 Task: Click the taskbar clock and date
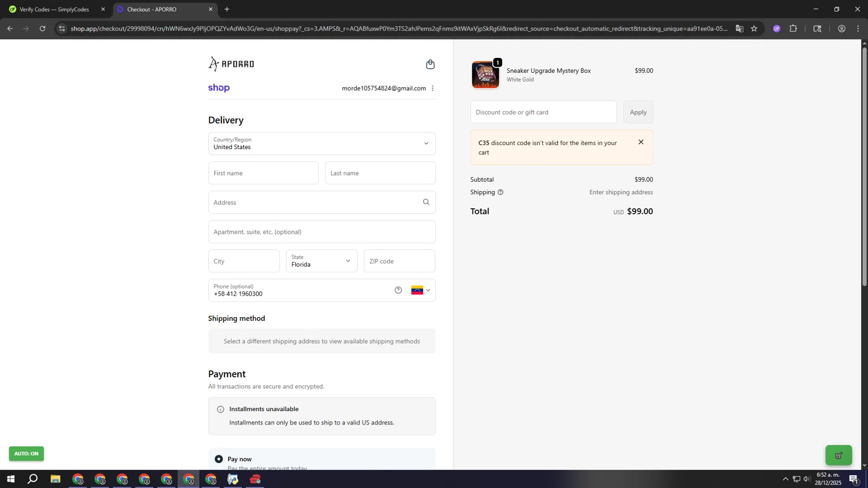tap(828, 479)
